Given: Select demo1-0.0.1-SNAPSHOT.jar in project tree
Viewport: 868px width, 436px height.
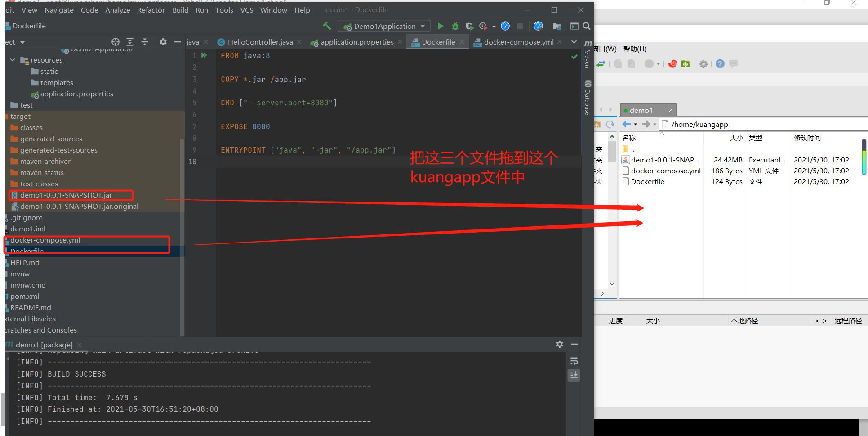Looking at the screenshot, I should click(66, 195).
